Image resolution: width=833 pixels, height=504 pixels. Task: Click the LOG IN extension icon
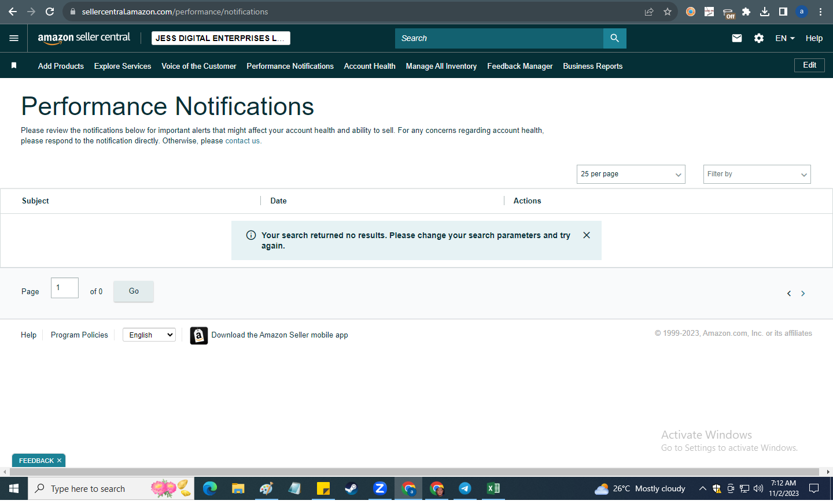point(709,12)
